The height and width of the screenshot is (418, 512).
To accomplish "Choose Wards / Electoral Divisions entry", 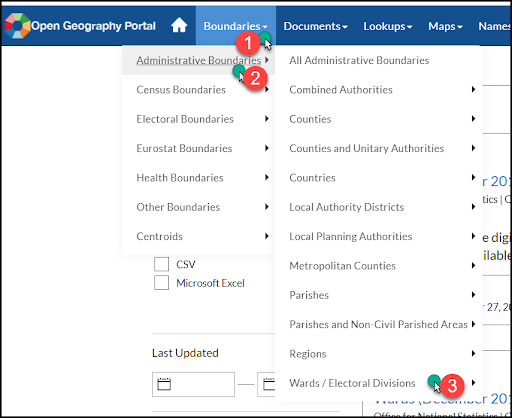I will [379, 383].
